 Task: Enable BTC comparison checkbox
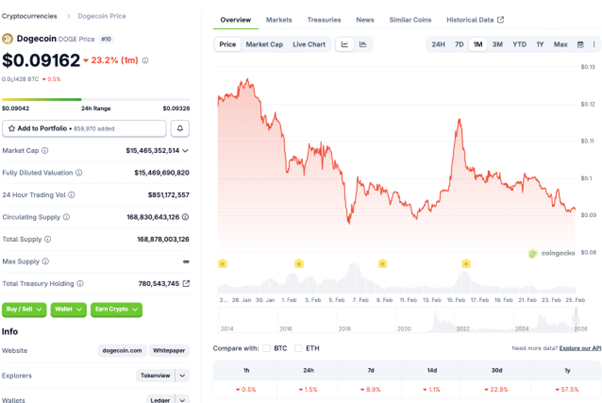pos(267,348)
